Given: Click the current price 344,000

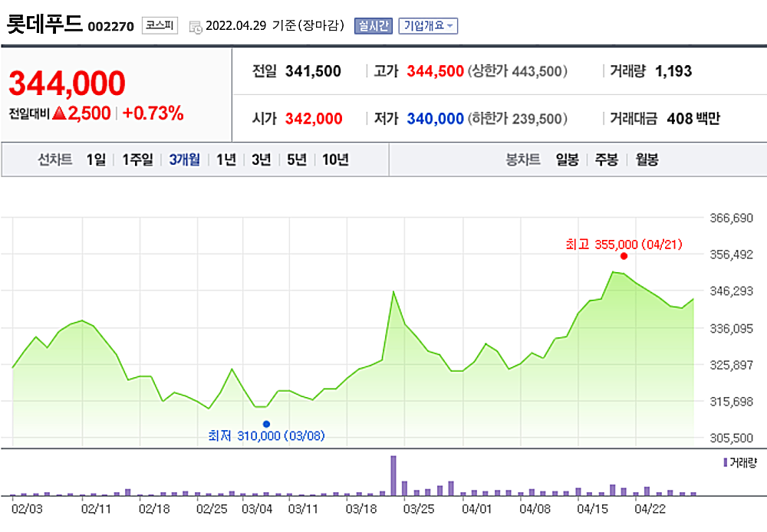Looking at the screenshot, I should coord(67,83).
